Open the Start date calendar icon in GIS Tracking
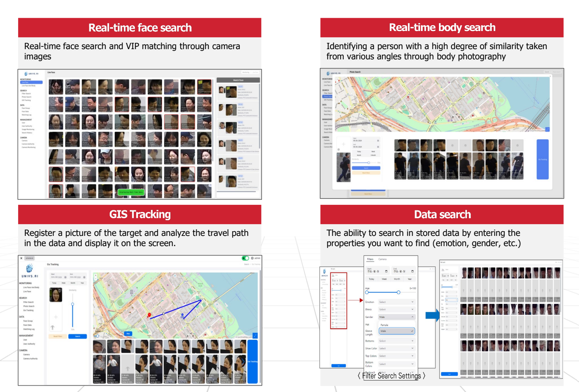Viewport: 579px width, 392px height. pos(66,277)
